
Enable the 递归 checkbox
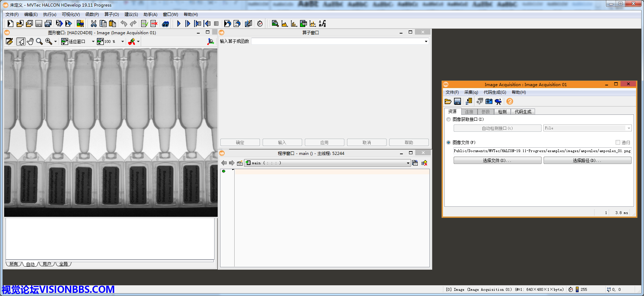point(618,142)
